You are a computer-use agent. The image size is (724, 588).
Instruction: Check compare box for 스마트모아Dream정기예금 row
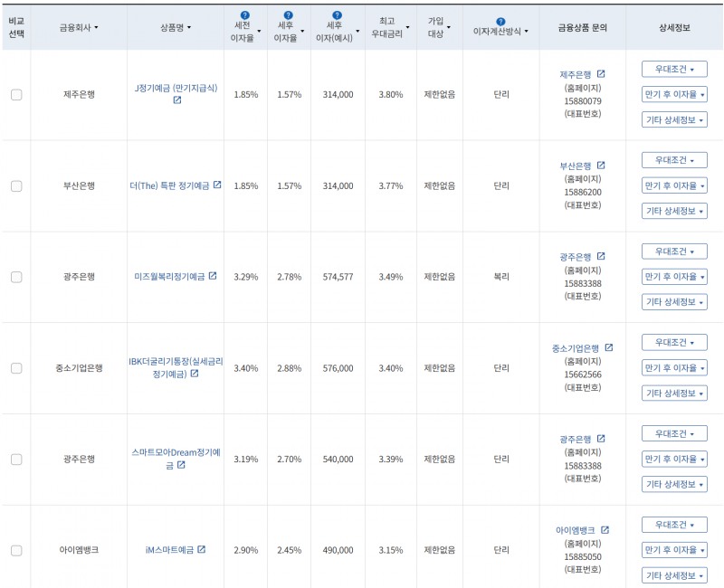click(16, 460)
